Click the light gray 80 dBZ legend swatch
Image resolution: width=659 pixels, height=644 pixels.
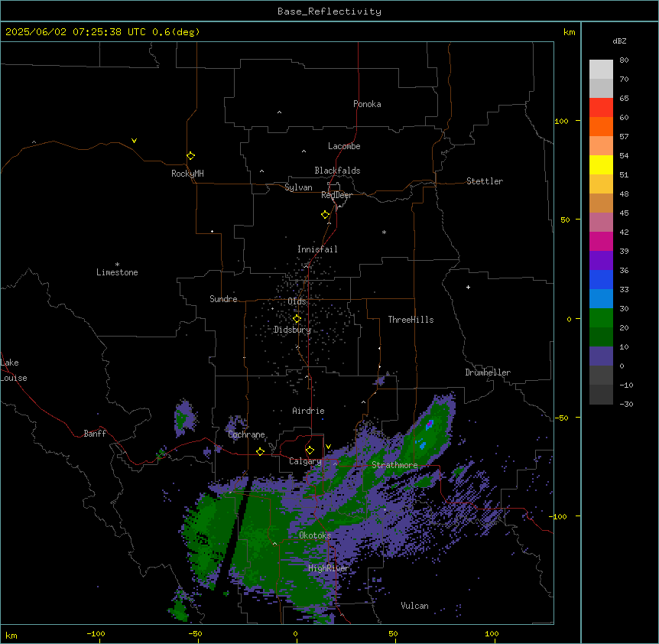point(601,70)
